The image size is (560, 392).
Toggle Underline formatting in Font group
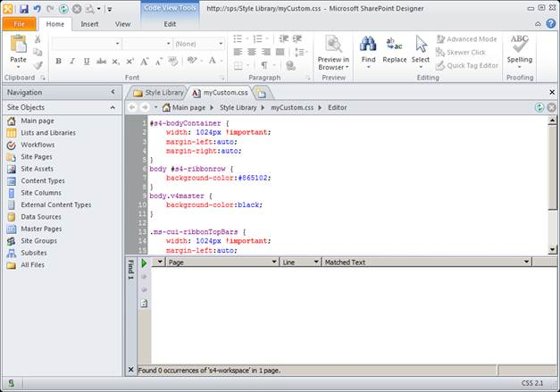(x=87, y=61)
